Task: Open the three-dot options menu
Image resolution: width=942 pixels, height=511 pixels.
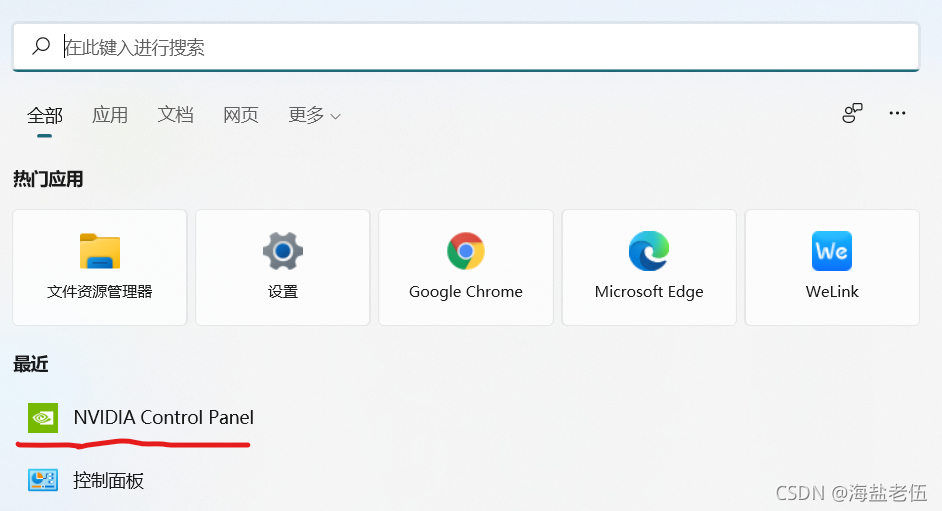Action: (x=897, y=113)
